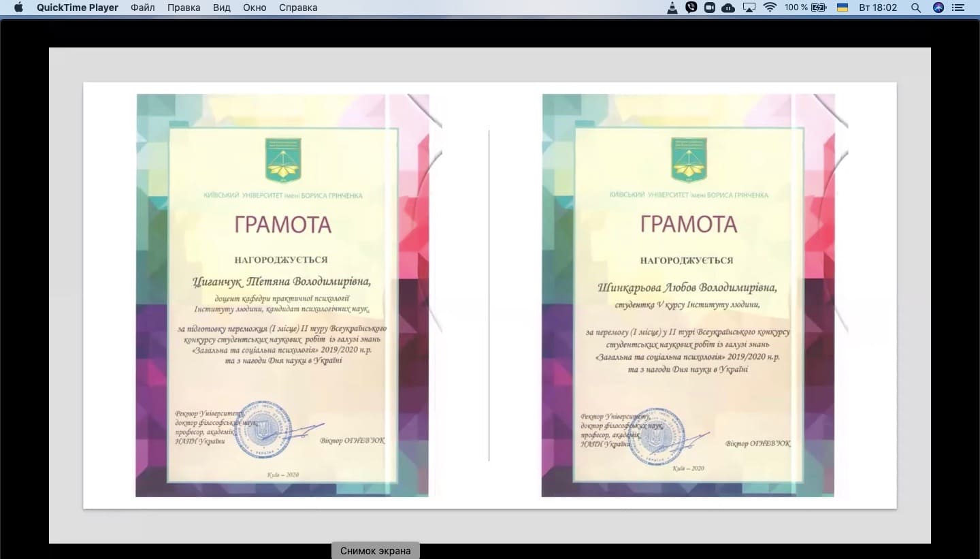
Task: Open the Viber status icon
Action: pyautogui.click(x=691, y=7)
